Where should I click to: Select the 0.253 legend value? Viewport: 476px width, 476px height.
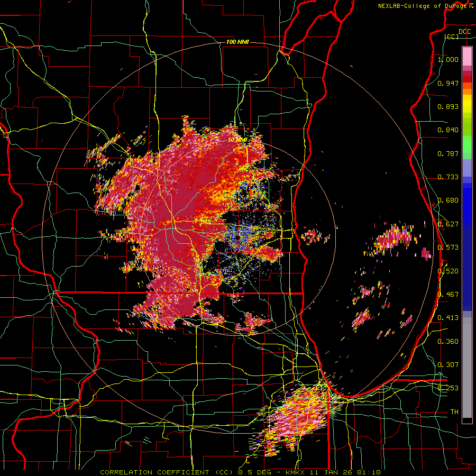[x=448, y=388]
